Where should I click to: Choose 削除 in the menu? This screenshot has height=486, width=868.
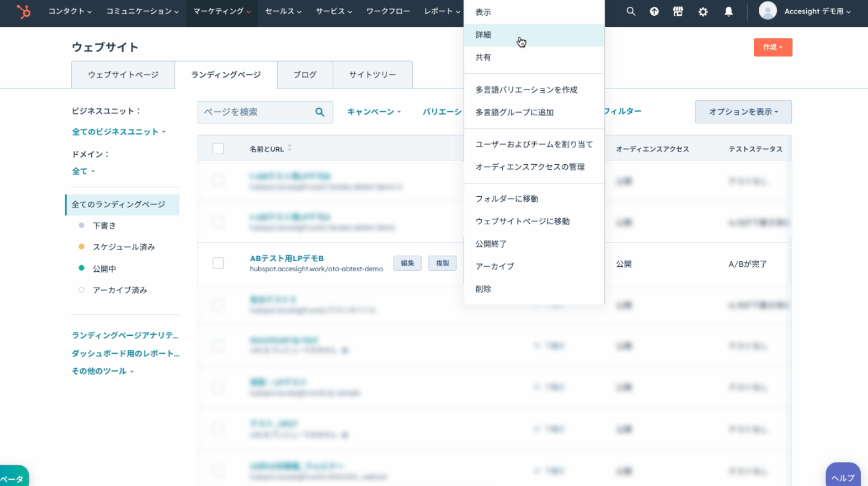click(534, 289)
